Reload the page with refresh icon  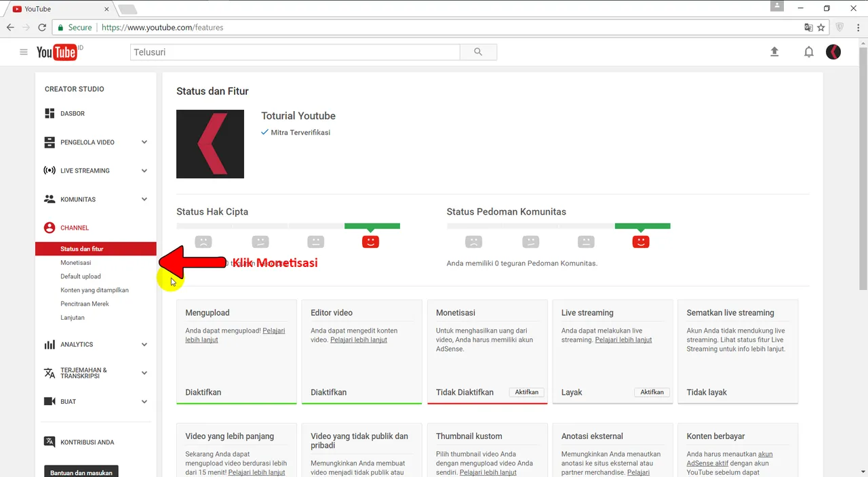pyautogui.click(x=42, y=28)
